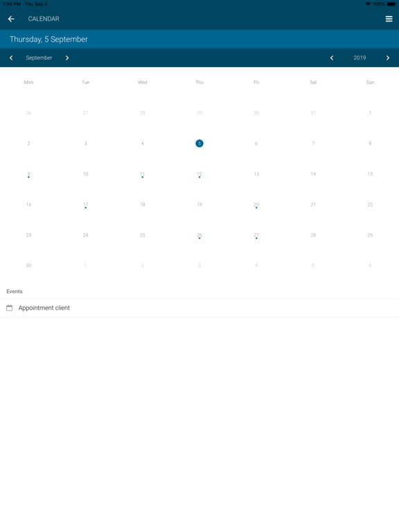
Task: Go back using the arrow icon
Action: point(11,19)
